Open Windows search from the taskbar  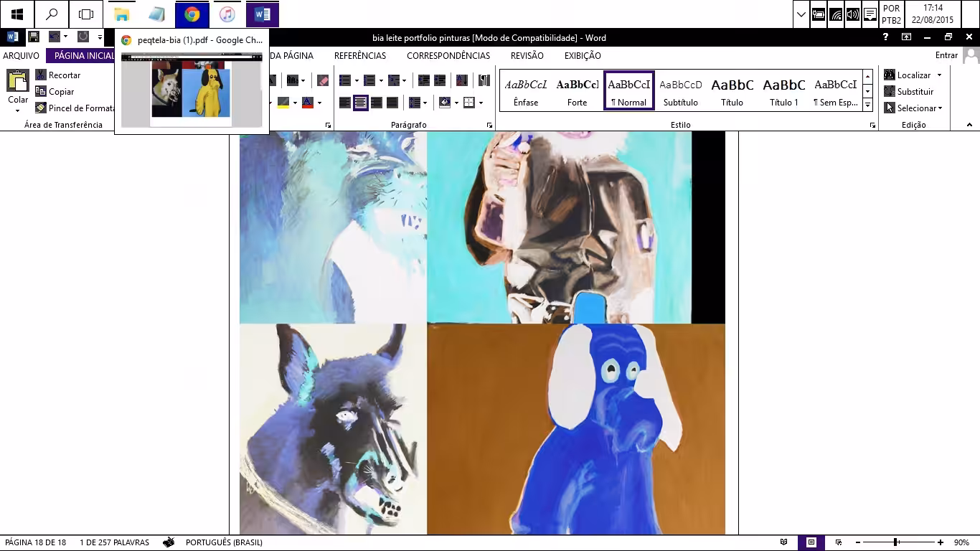[x=52, y=14]
